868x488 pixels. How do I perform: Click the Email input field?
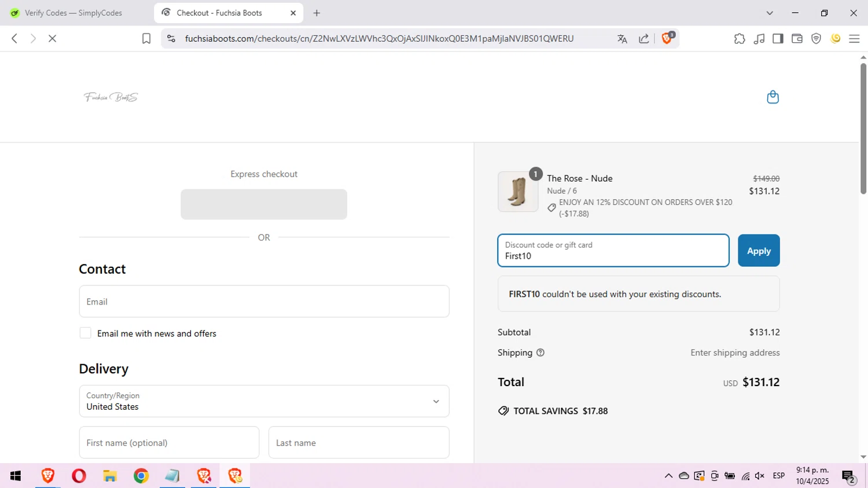point(264,301)
